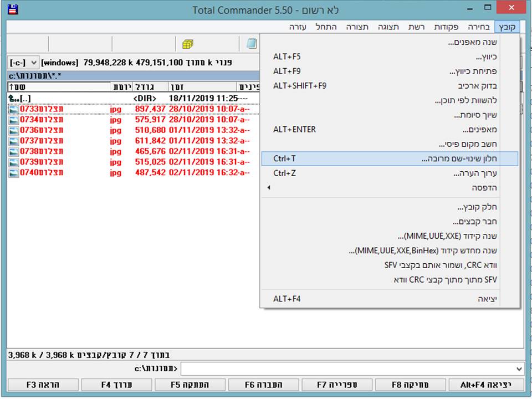Open the בחירה menu

(x=479, y=27)
